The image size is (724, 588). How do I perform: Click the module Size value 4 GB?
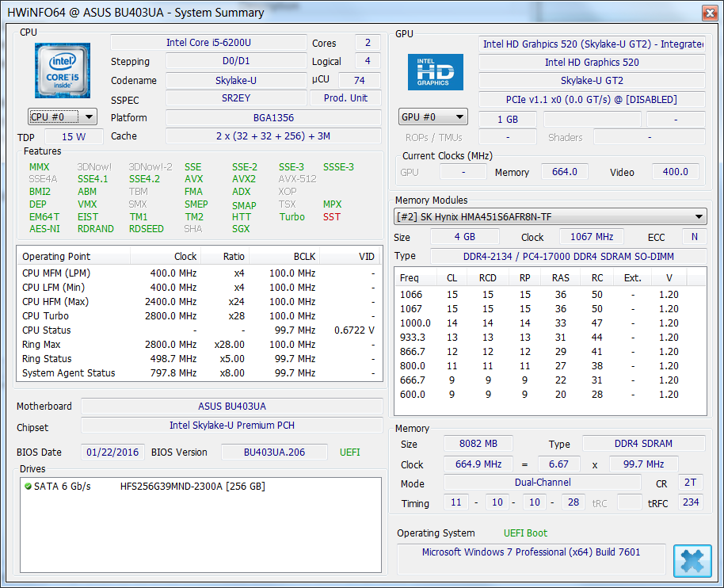tap(465, 237)
